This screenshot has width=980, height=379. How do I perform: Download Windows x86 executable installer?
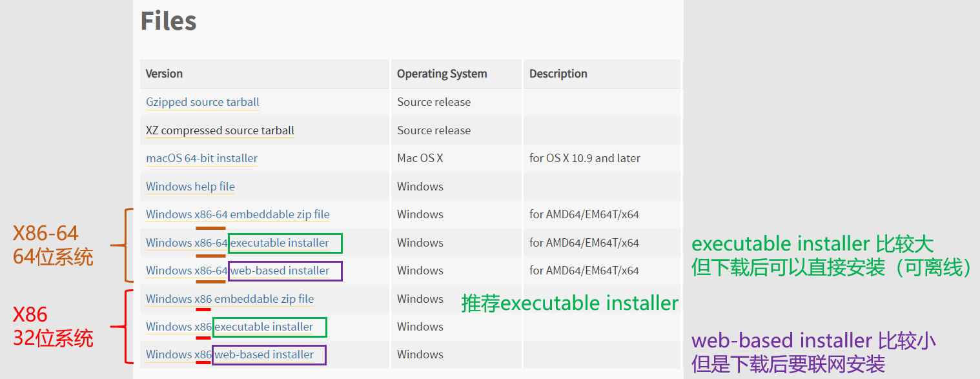230,327
